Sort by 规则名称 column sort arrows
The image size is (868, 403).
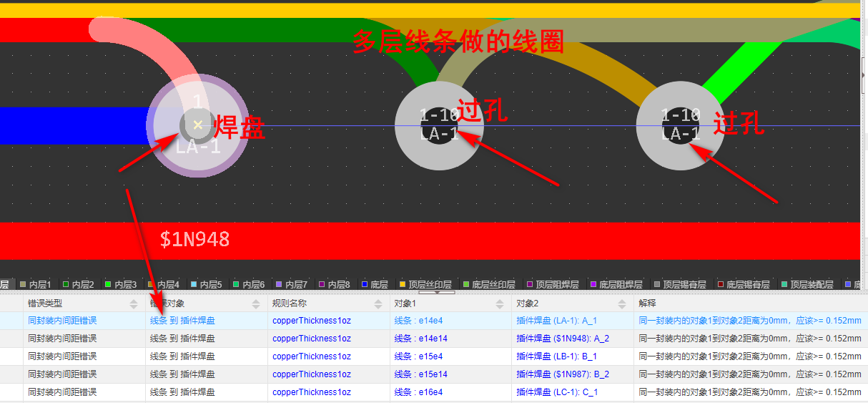tap(379, 304)
